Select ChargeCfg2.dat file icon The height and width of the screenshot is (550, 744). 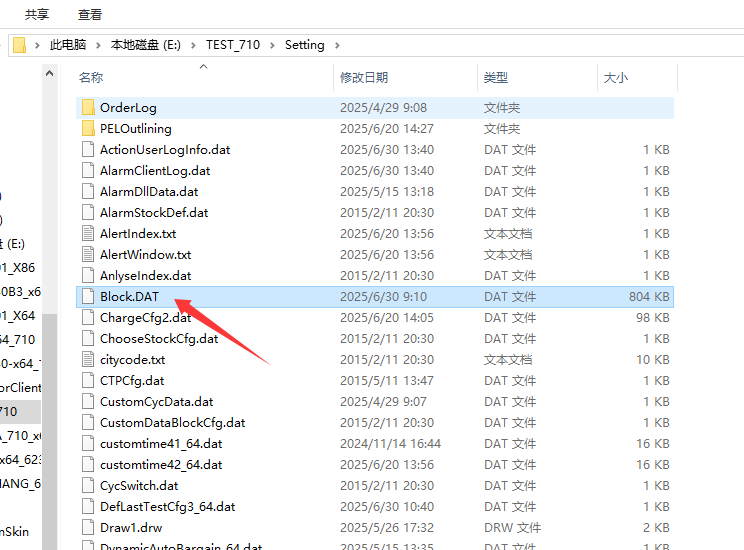pyautogui.click(x=88, y=317)
